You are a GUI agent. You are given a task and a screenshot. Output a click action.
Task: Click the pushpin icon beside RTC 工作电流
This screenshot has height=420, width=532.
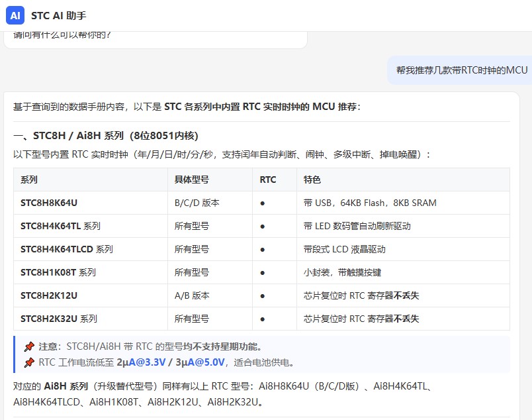(30, 362)
